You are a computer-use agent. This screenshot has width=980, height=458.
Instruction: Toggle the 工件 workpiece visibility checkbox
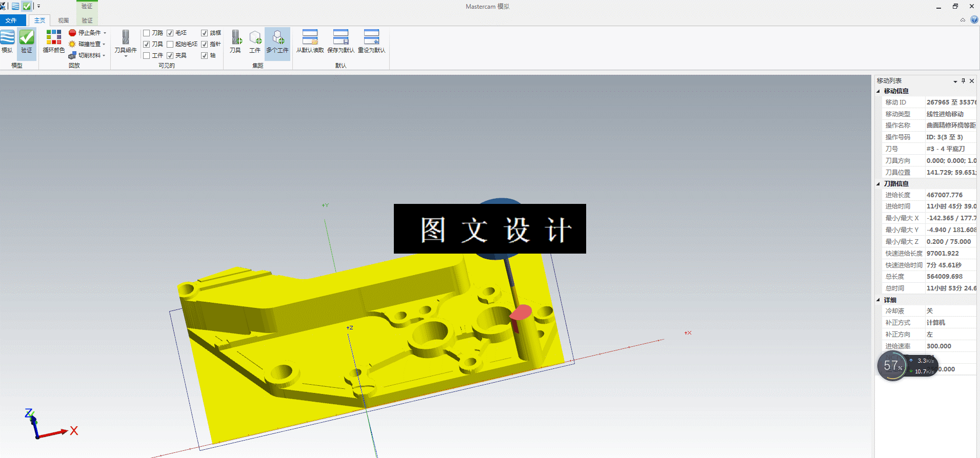(x=146, y=55)
